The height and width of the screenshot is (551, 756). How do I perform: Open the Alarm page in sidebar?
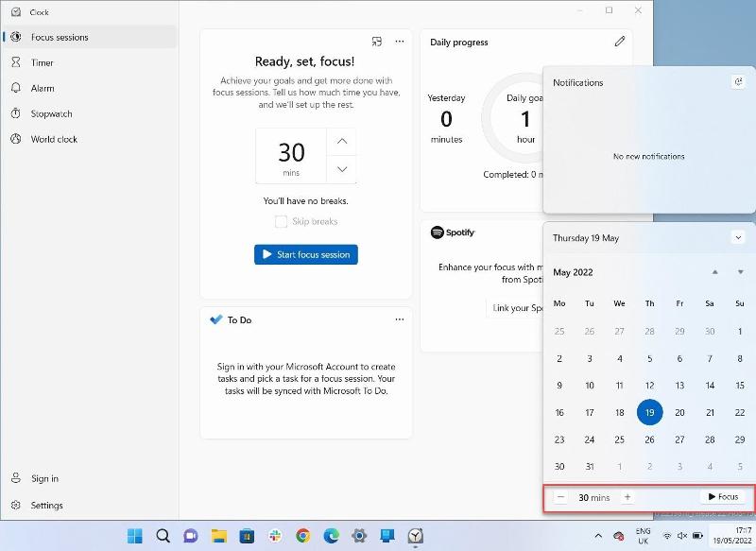coord(90,88)
